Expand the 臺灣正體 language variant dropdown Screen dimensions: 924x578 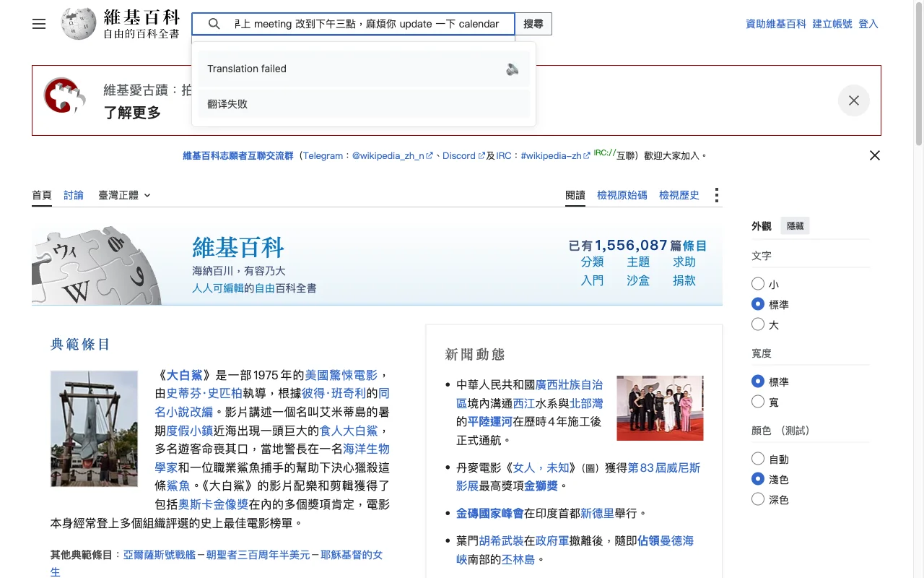pyautogui.click(x=125, y=195)
